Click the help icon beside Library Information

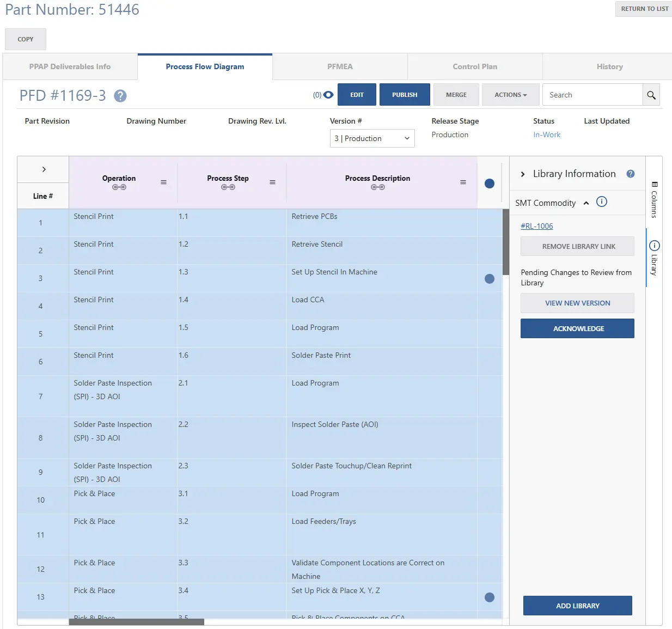point(630,174)
